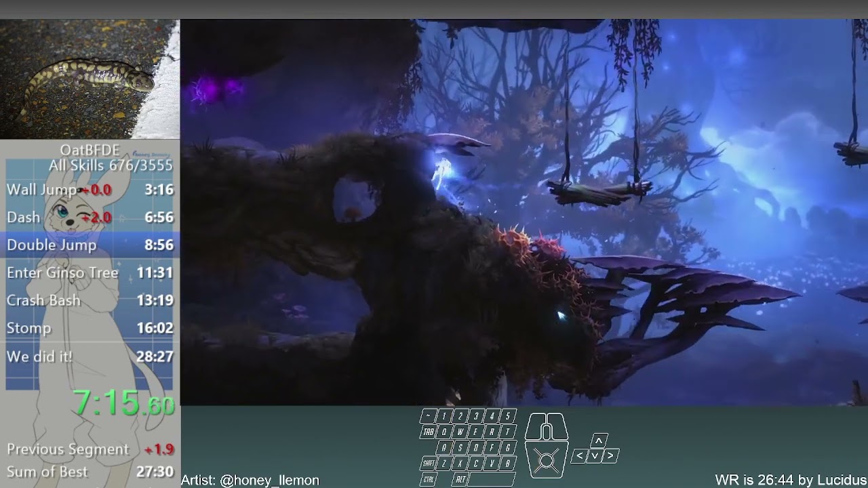Click the ALT key on keyboard overlay
This screenshot has width=868, height=488.
(x=460, y=479)
